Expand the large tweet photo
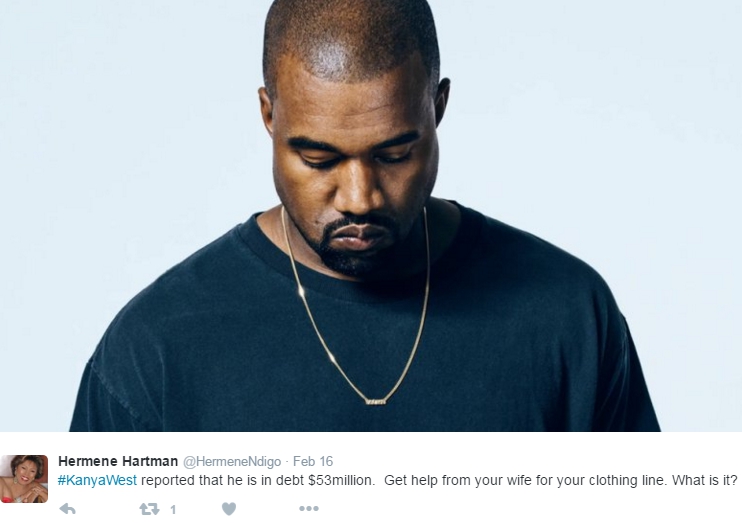 [x=371, y=216]
